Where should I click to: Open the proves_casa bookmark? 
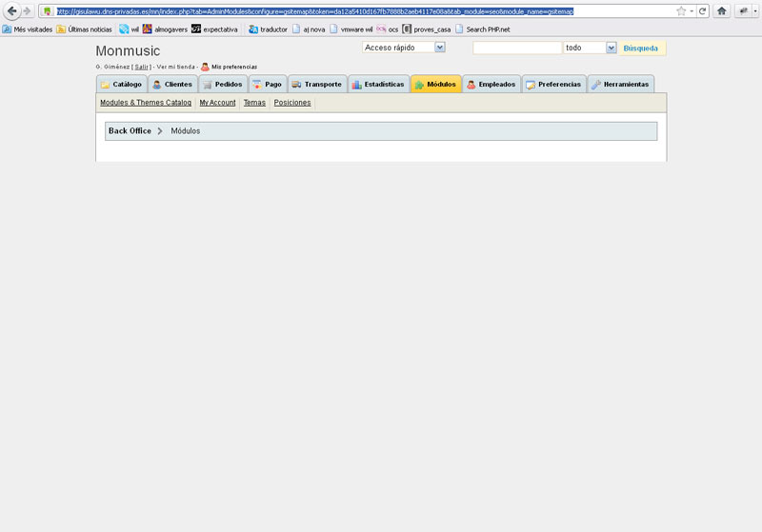pyautogui.click(x=426, y=30)
